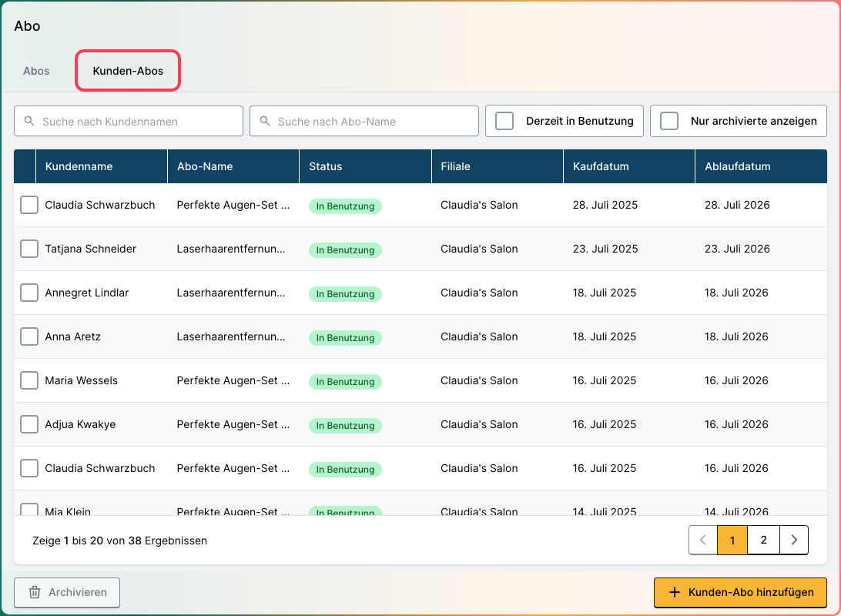This screenshot has height=616, width=841.
Task: Click magnifier icon in Abo-Name search
Action: pyautogui.click(x=265, y=121)
